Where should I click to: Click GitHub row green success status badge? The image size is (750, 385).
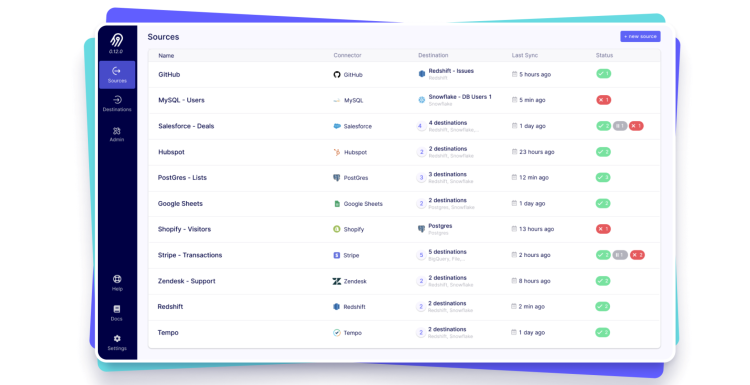604,74
